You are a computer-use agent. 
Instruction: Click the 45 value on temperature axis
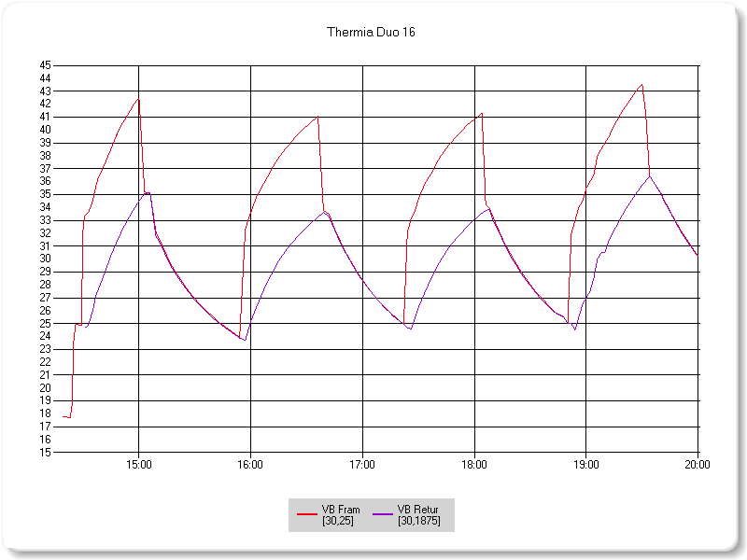point(46,65)
